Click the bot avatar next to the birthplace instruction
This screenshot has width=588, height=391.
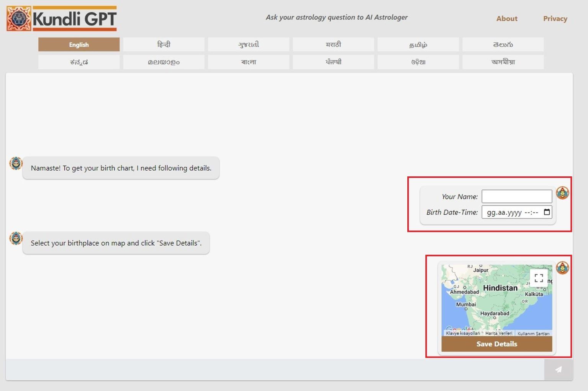(x=16, y=238)
